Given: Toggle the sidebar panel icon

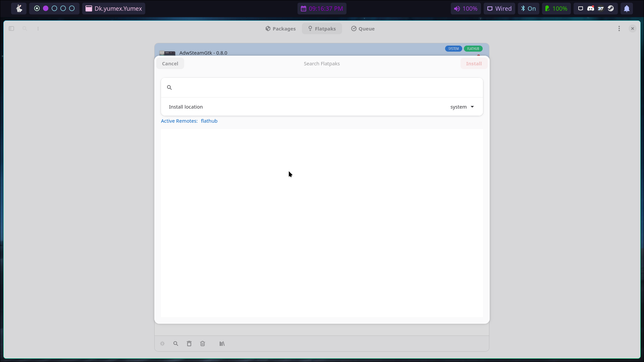Looking at the screenshot, I should (11, 29).
